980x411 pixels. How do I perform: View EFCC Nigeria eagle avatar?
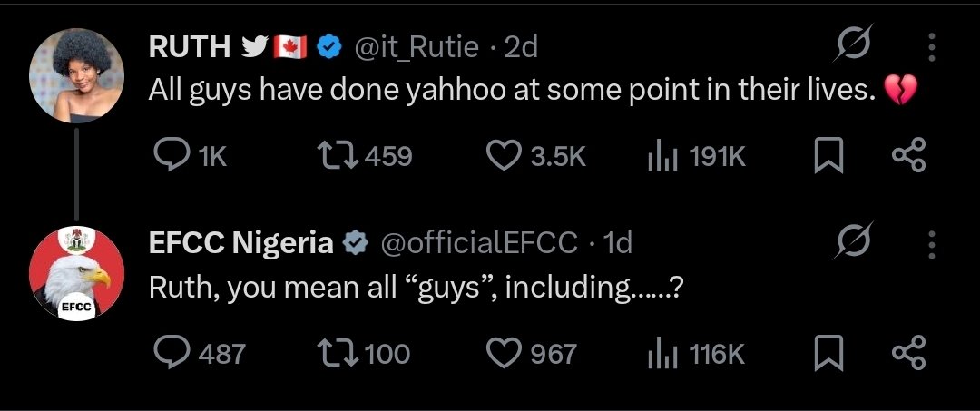76,274
